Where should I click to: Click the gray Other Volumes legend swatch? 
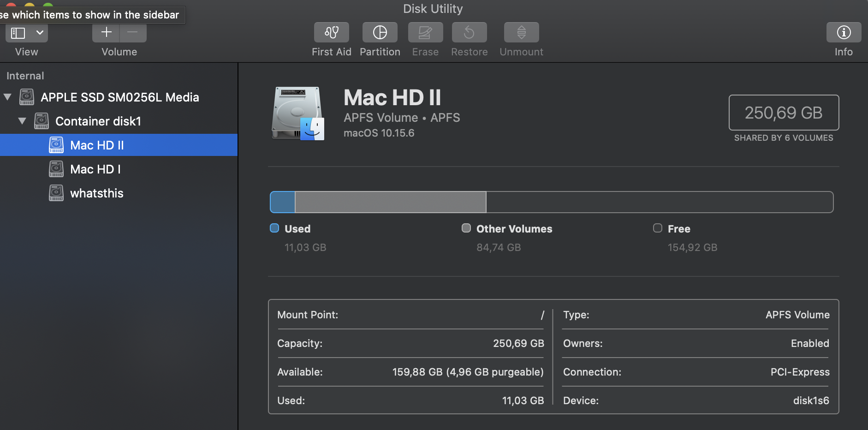click(466, 228)
